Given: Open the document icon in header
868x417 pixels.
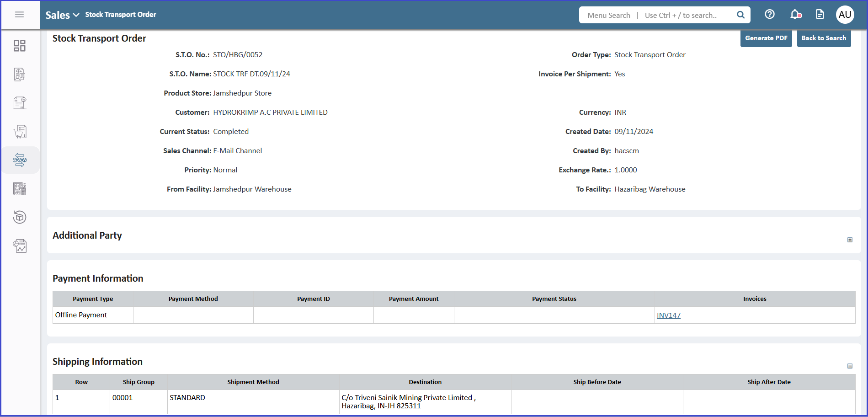Looking at the screenshot, I should [x=820, y=15].
